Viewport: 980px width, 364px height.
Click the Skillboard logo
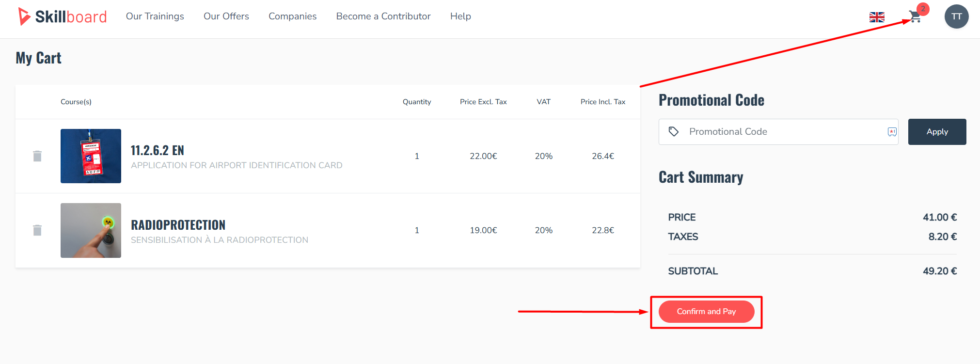[x=63, y=16]
